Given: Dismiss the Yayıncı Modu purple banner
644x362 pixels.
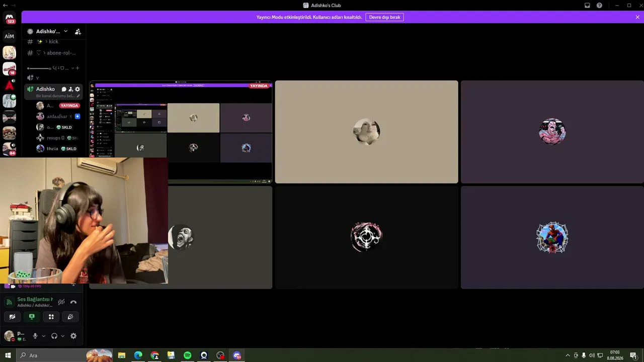Looking at the screenshot, I should click(637, 17).
